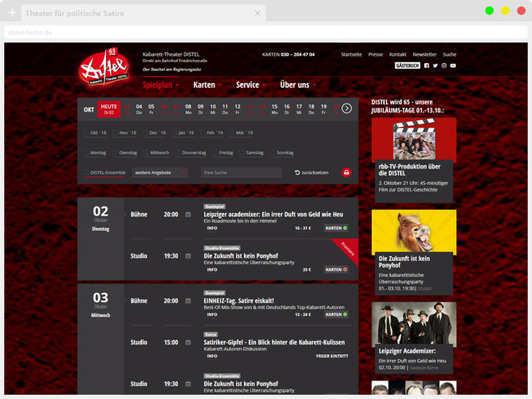Image resolution: width=532 pixels, height=399 pixels.
Task: Open the Presse top menu link
Action: 375,54
